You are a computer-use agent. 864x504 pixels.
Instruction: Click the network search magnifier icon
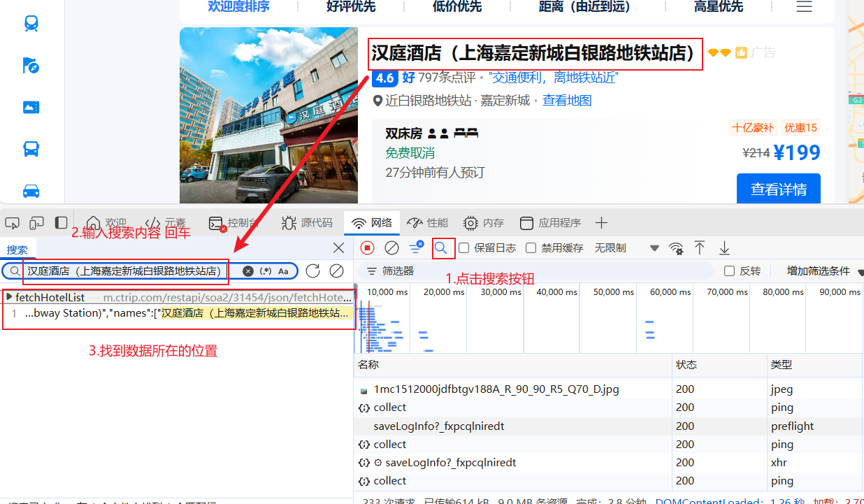[441, 248]
